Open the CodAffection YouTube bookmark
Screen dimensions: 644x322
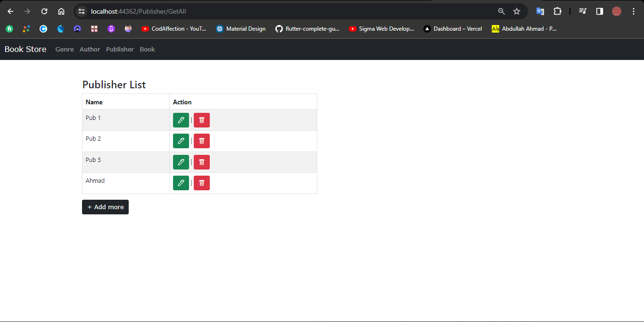pyautogui.click(x=174, y=29)
